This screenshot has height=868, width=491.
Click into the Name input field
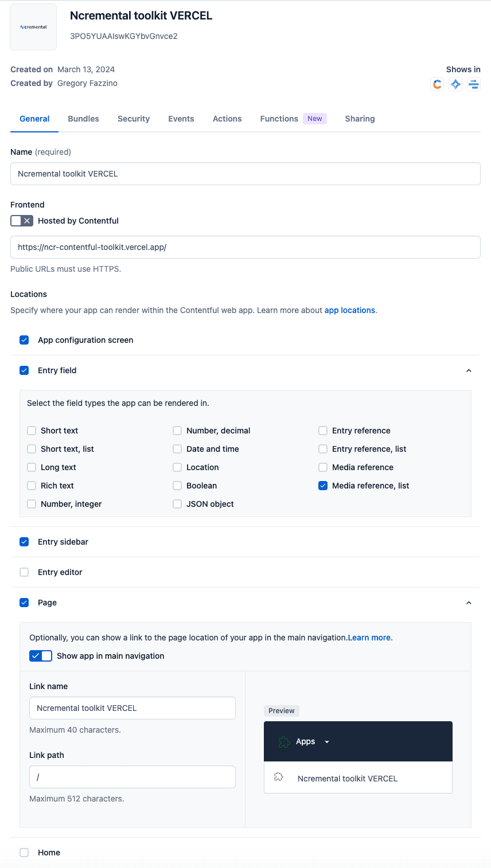point(246,174)
